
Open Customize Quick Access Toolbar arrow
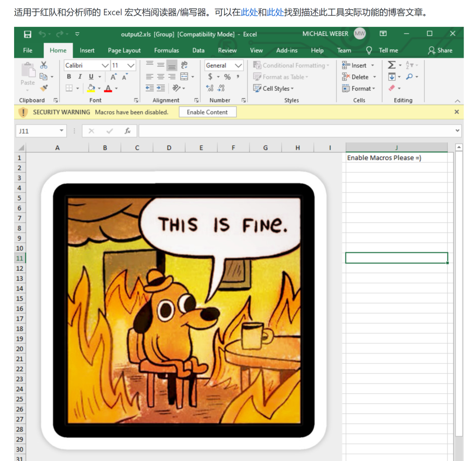[x=78, y=34]
